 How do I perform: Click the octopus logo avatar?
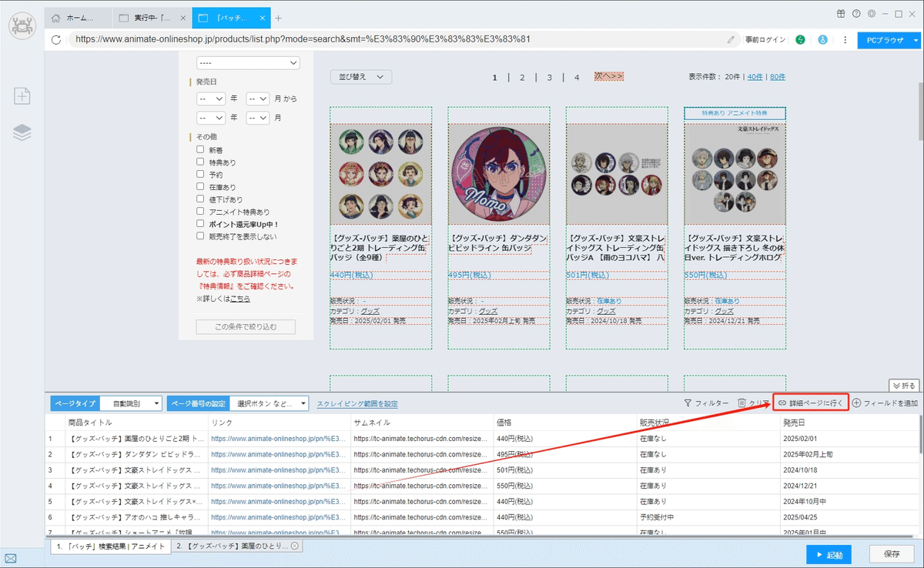click(x=22, y=26)
